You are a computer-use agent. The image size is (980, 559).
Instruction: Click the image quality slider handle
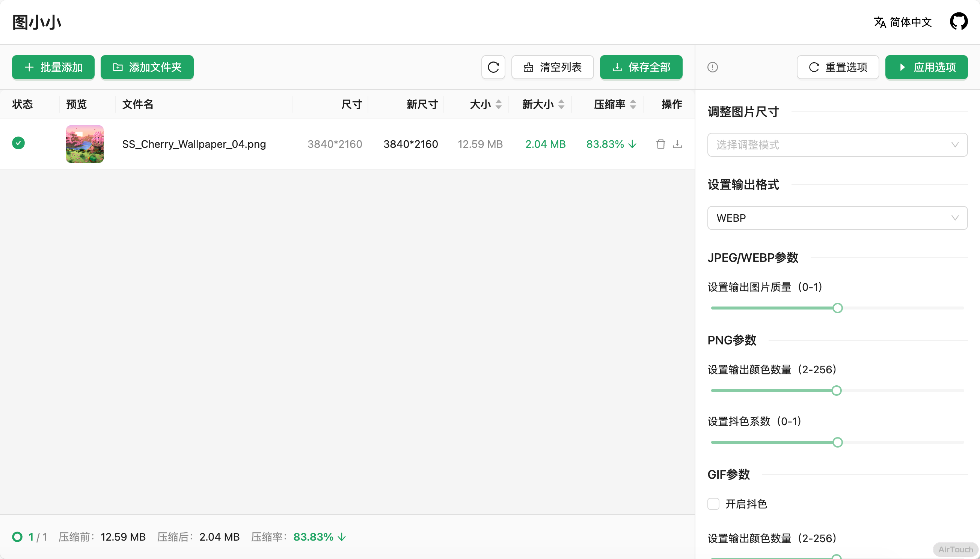837,308
